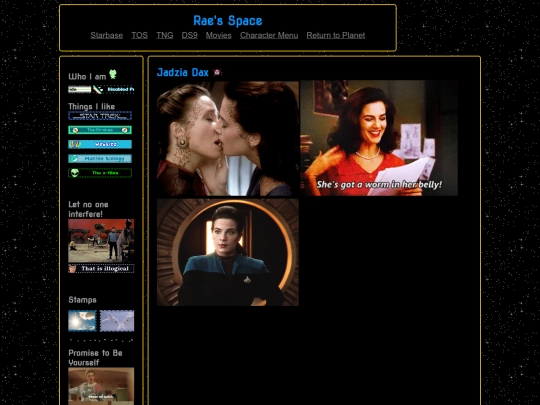Click the Return to Planet link
The height and width of the screenshot is (405, 540).
point(336,35)
